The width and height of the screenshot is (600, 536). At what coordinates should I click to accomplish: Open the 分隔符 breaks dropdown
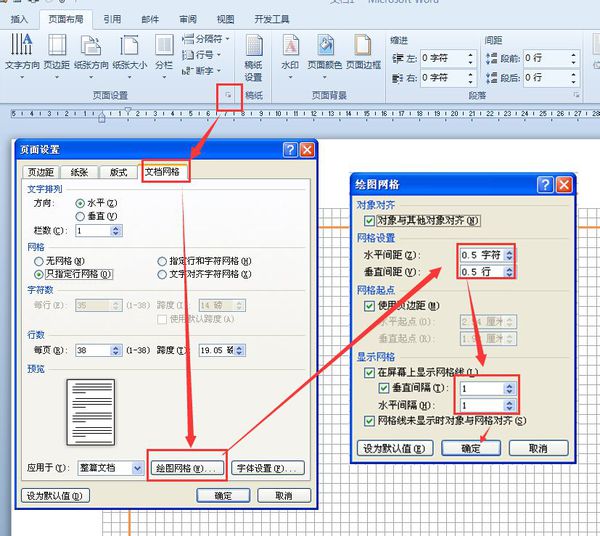coord(206,39)
